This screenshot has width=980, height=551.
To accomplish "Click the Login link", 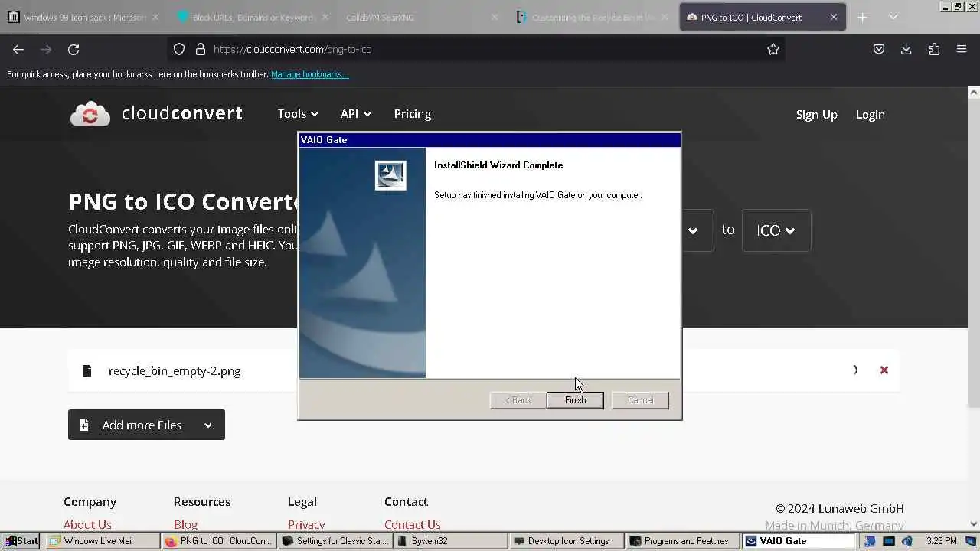I will (x=870, y=114).
